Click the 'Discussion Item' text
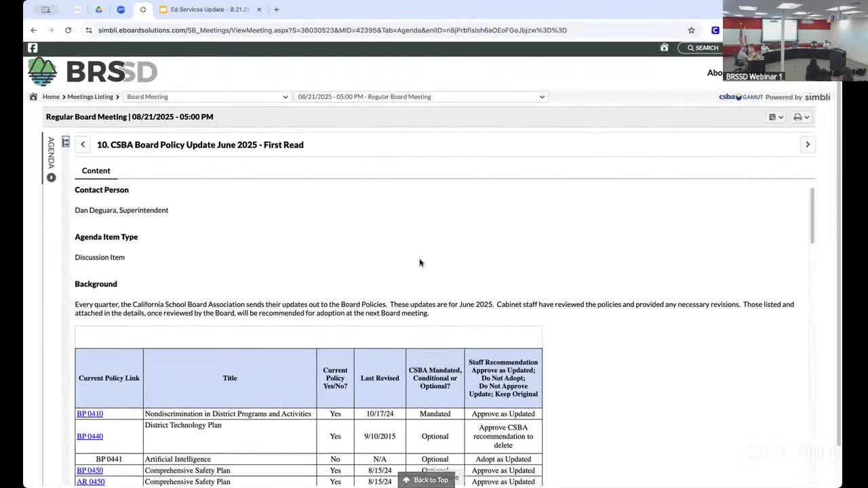This screenshot has width=868, height=488. pos(100,258)
